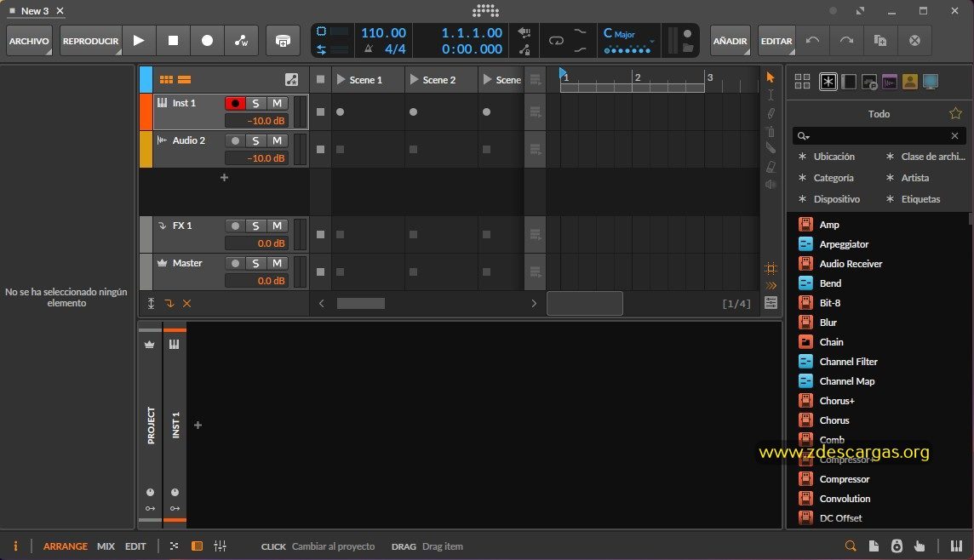Click the Master volume 0.0 dB field
The image size is (974, 560).
(x=256, y=281)
